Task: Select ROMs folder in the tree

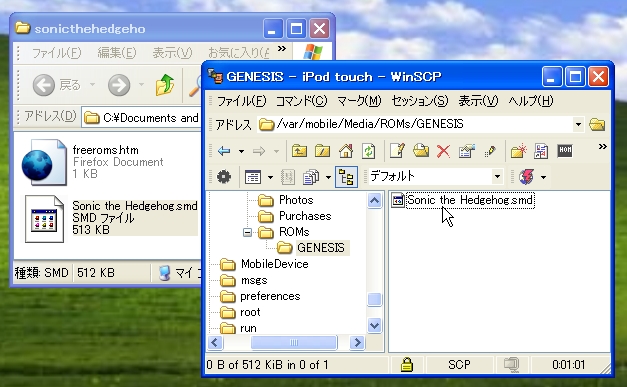Action: click(x=294, y=232)
